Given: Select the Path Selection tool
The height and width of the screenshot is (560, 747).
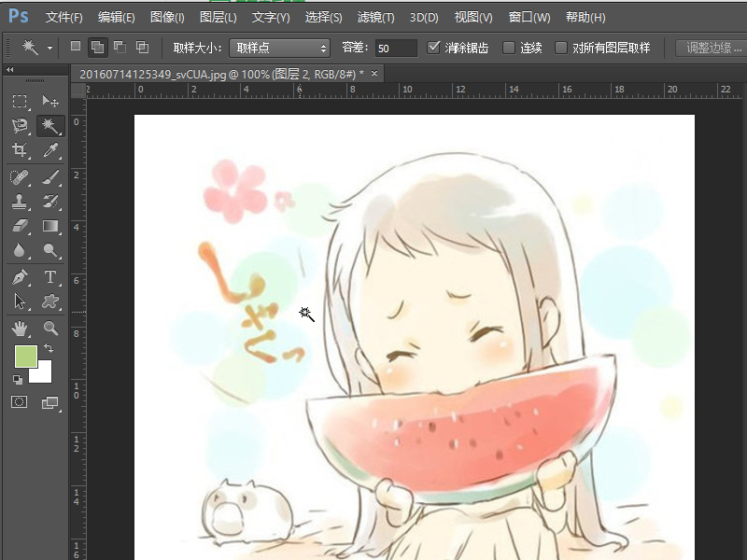Looking at the screenshot, I should coord(19,301).
